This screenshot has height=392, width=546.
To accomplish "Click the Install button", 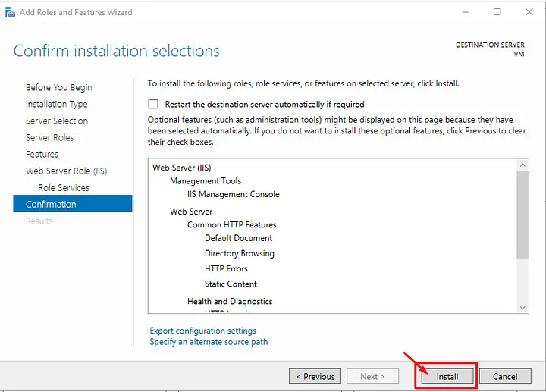I will (x=447, y=376).
